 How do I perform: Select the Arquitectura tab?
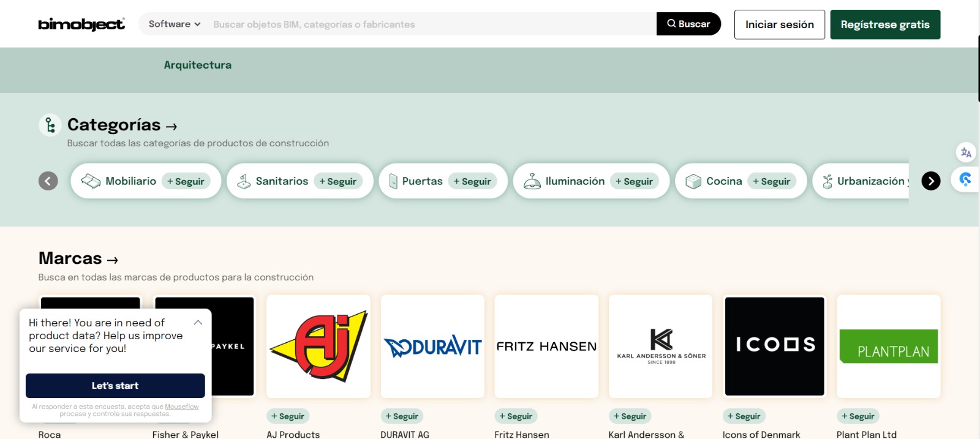197,65
